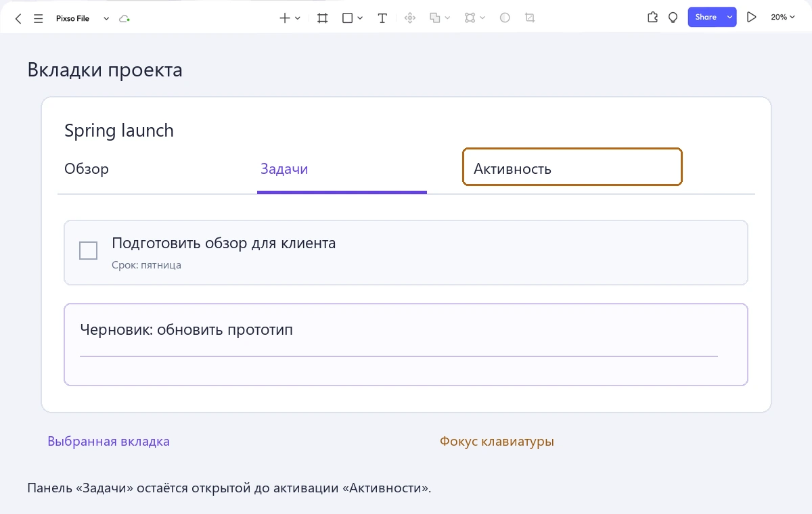Click the lightbulb tips icon
The image size is (812, 514).
[673, 18]
